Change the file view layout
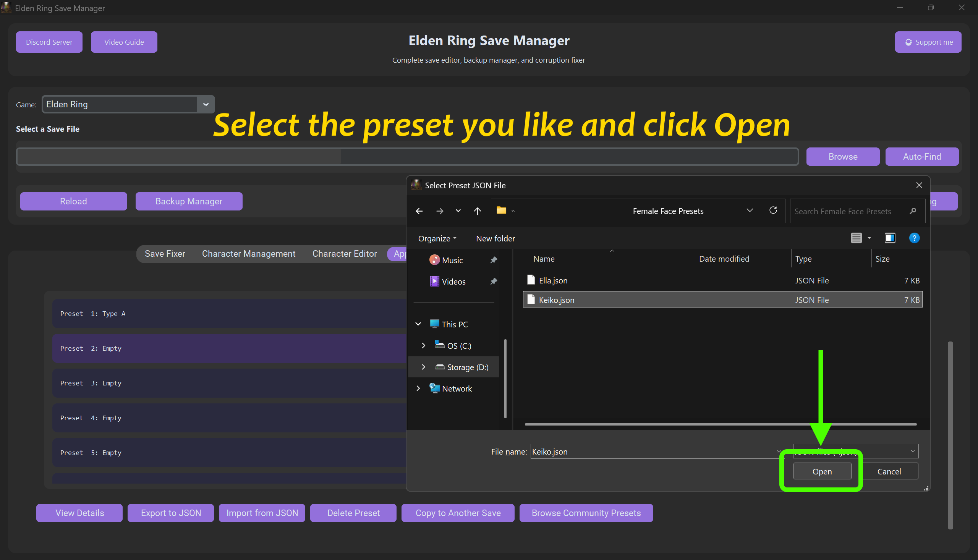Image resolution: width=978 pixels, height=560 pixels. click(856, 238)
